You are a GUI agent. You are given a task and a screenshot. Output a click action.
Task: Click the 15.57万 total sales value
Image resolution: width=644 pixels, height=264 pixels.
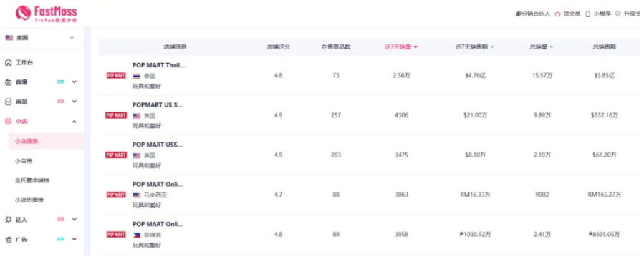[x=542, y=75]
